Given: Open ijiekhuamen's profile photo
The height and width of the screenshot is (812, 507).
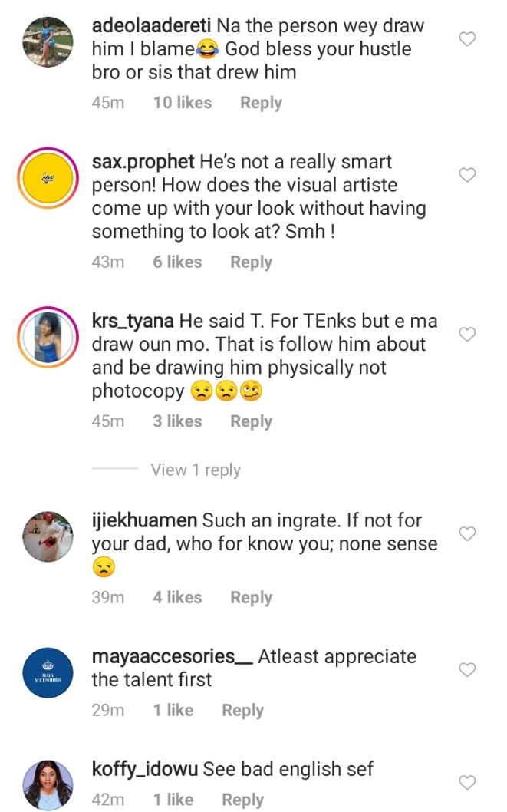Looking at the screenshot, I should 48,537.
